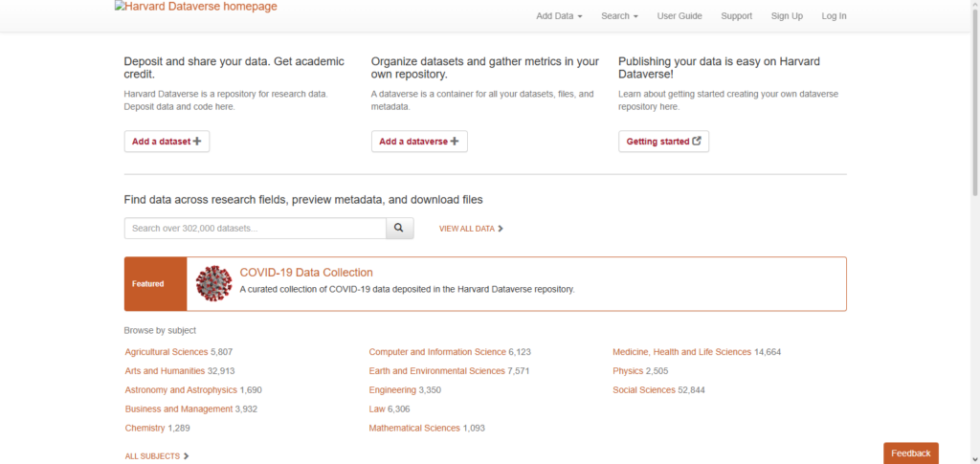Browse Physics subject
The image size is (980, 464).
point(628,371)
